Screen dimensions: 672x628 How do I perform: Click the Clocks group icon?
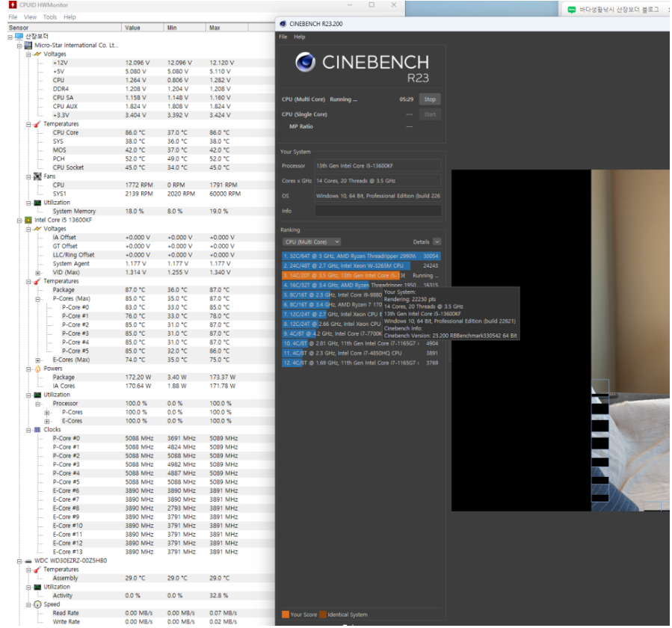[37, 430]
